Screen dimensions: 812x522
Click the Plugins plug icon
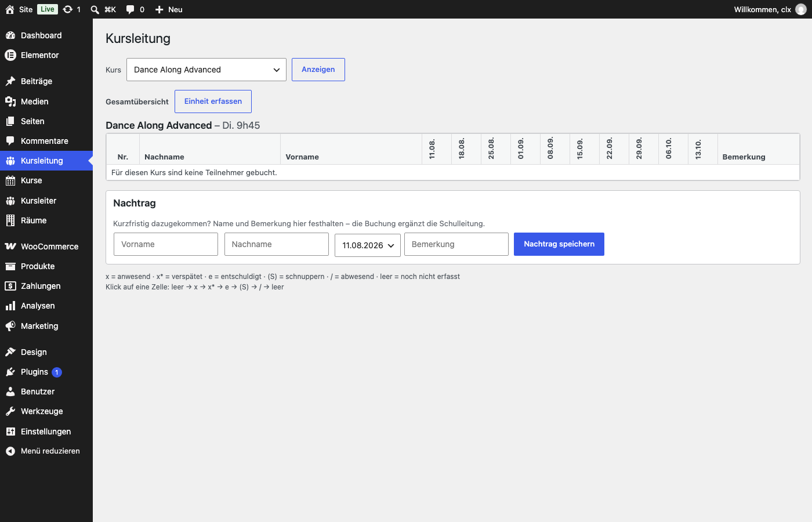tap(10, 372)
